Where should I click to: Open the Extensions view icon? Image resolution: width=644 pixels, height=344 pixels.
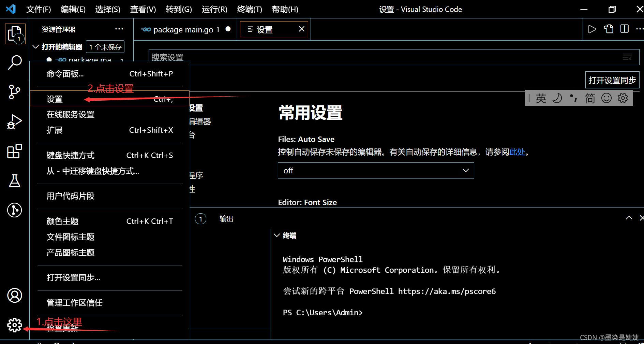tap(15, 151)
